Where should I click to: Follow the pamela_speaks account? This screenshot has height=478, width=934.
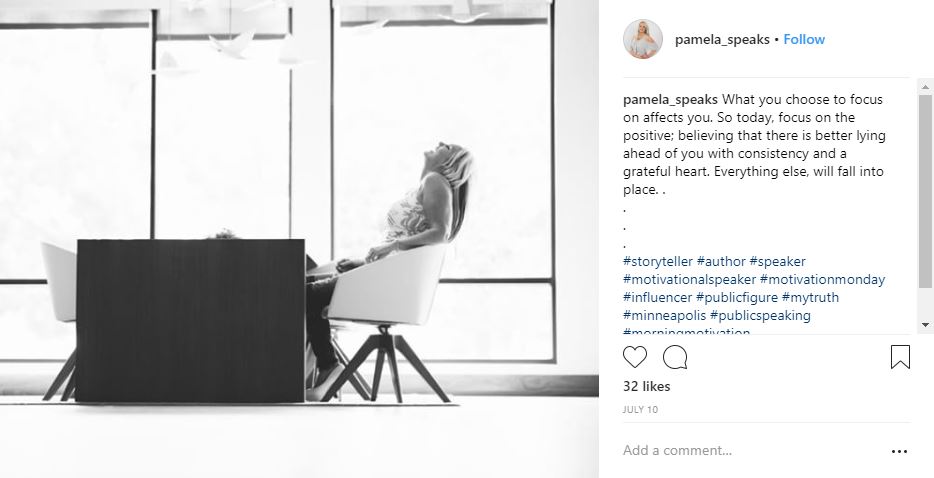click(x=804, y=39)
